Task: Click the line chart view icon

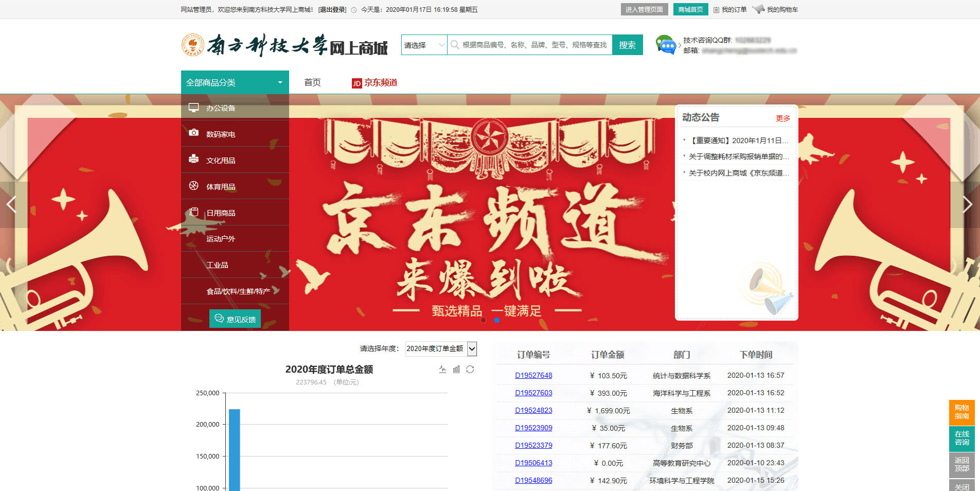Action: click(x=442, y=369)
